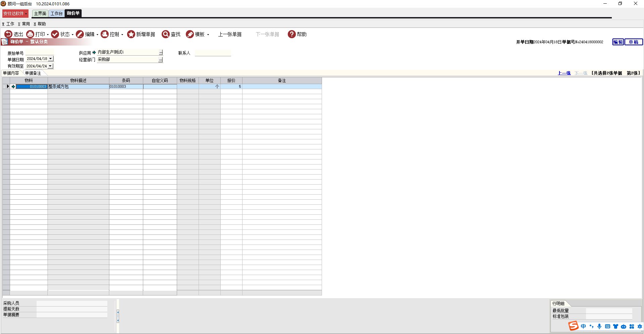Click the 单据摘要 input field
This screenshot has height=334, width=644.
coord(72,315)
